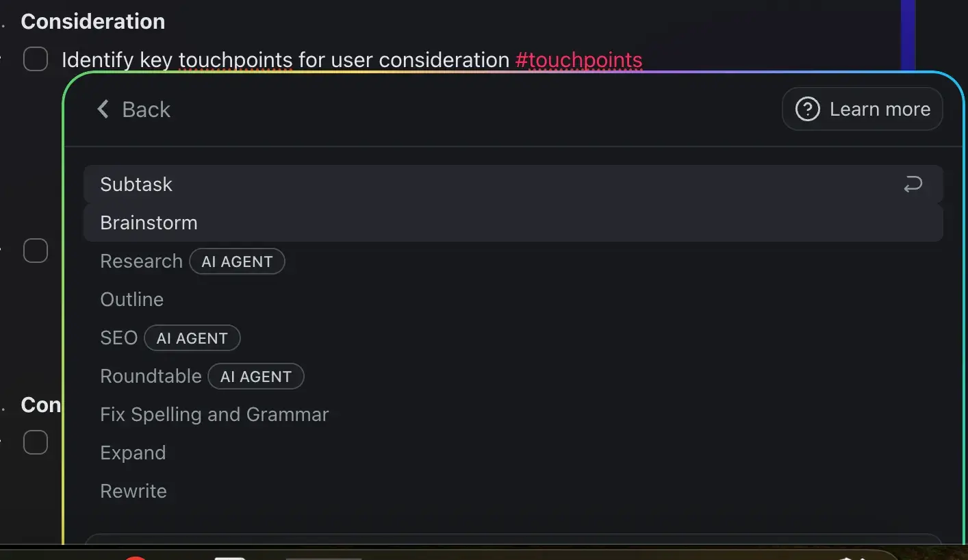Click the Identify key touchpoints task text
The width and height of the screenshot is (968, 560).
coord(285,60)
